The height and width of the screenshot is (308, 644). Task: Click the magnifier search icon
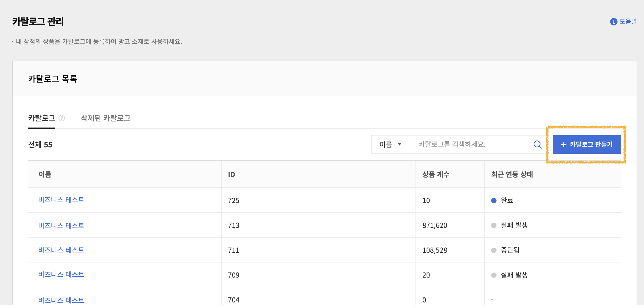537,144
